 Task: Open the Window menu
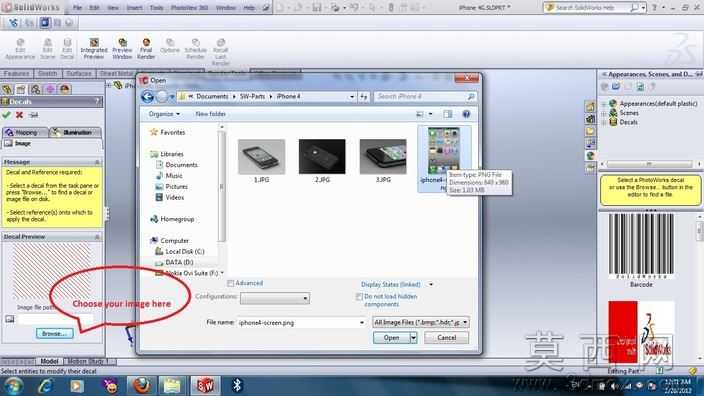(x=225, y=8)
